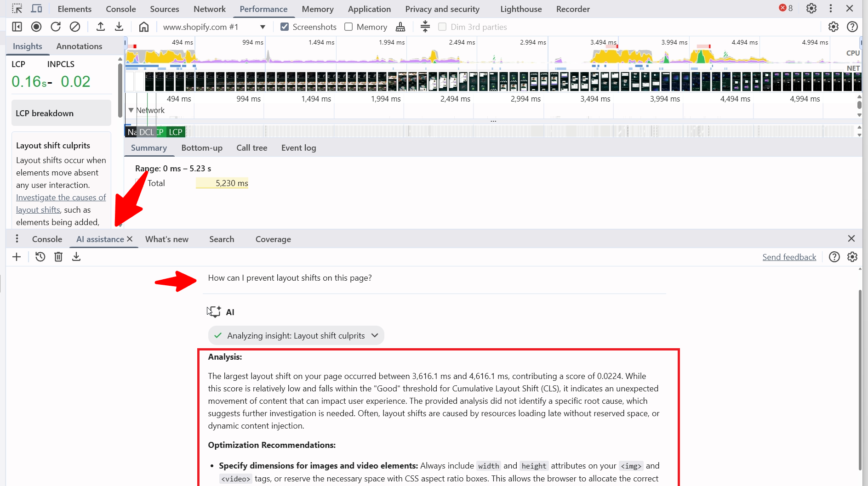
Task: Start a new AI chat
Action: click(x=17, y=257)
